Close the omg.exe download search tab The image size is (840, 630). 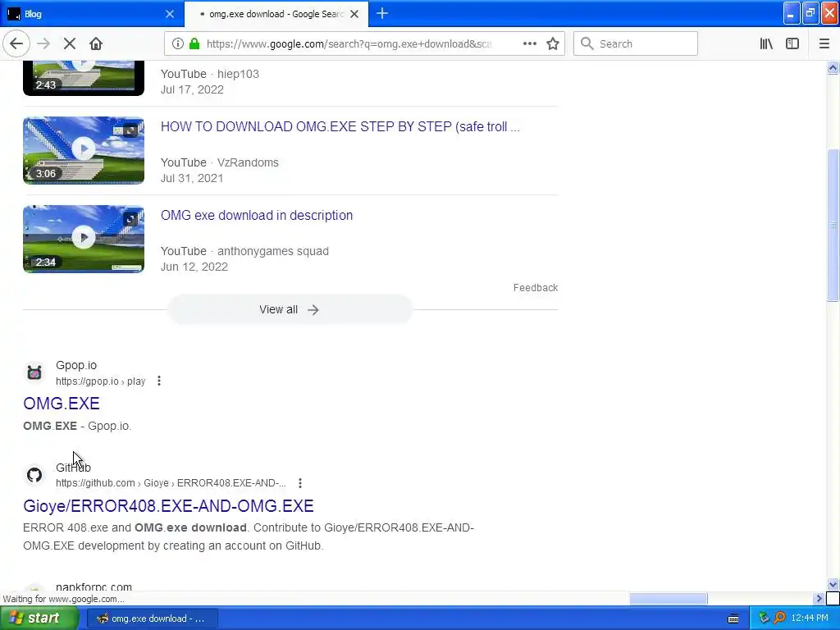[x=354, y=14]
